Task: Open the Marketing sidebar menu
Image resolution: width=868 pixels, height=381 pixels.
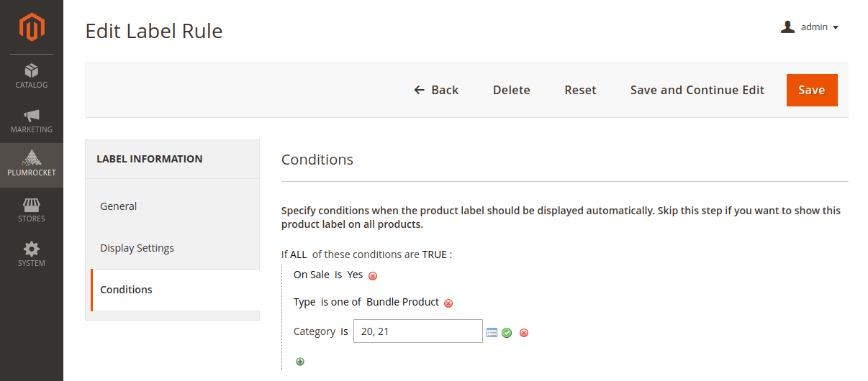Action: pos(32,121)
